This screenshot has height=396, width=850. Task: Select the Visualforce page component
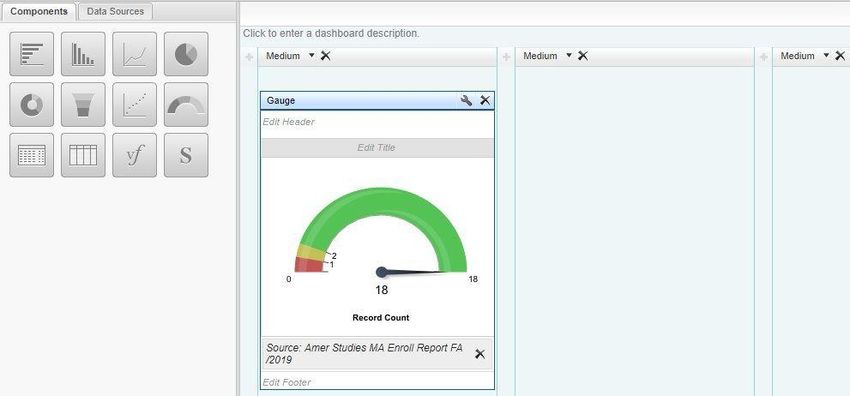coord(134,155)
